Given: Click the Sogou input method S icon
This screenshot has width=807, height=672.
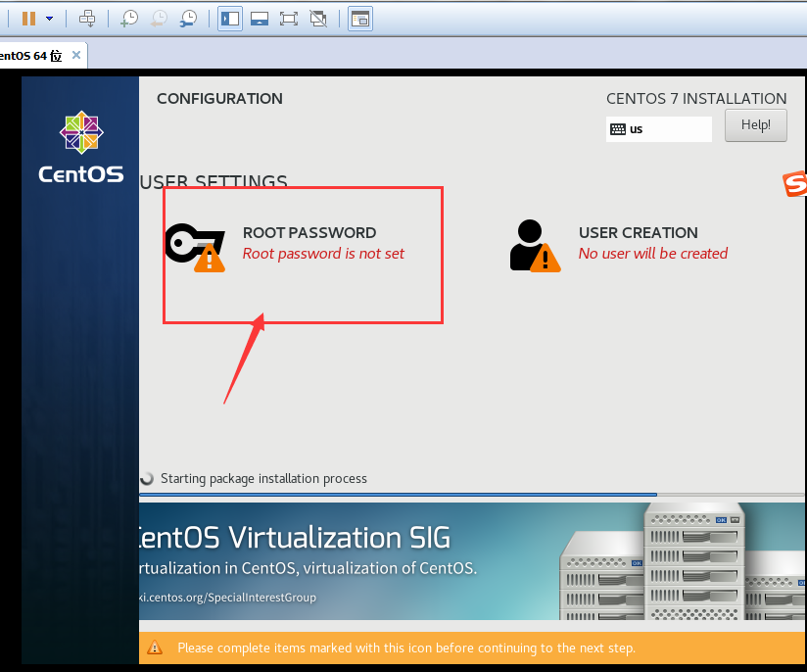Looking at the screenshot, I should click(794, 183).
